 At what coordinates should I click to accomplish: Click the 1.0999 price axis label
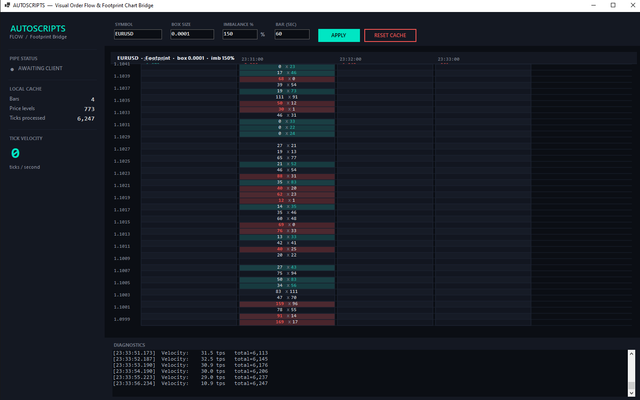[x=122, y=319]
